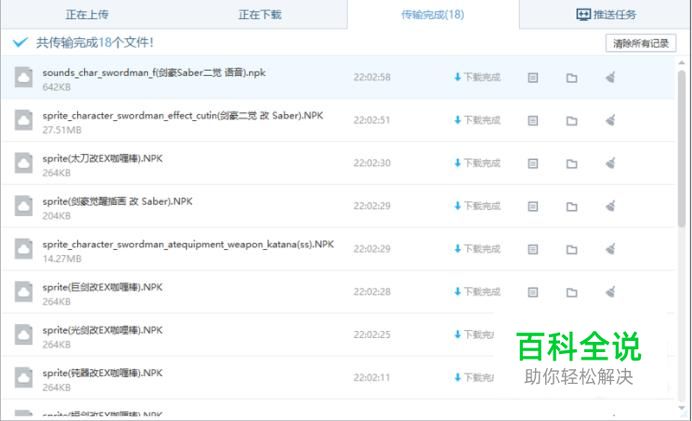Open file icon for sprite(巨剑改EX咖喱棒) row

533,292
